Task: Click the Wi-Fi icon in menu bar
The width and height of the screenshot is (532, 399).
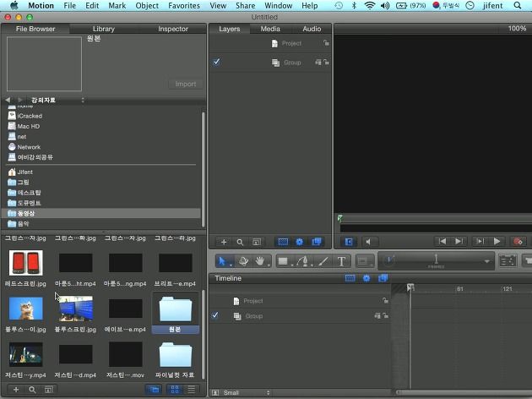Action: (370, 5)
